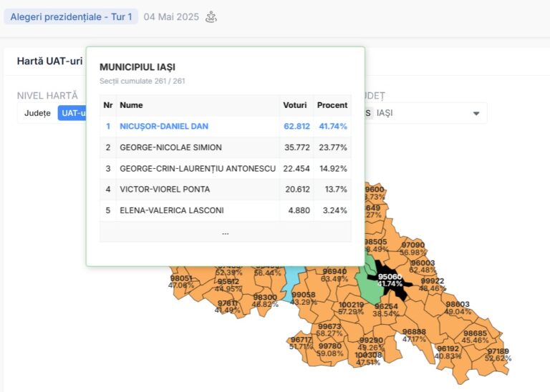
Task: Open the Județ dropdown arrow for IAȘI
Action: click(x=476, y=113)
